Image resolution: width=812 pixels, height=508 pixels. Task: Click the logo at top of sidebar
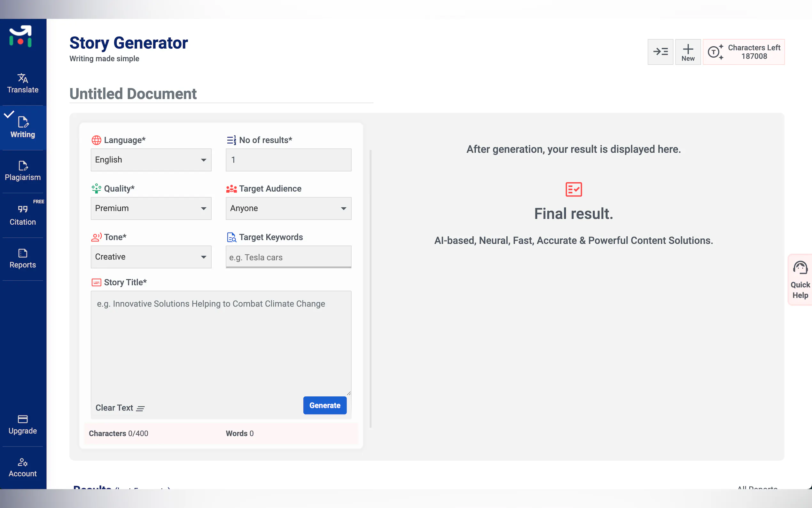coord(20,36)
